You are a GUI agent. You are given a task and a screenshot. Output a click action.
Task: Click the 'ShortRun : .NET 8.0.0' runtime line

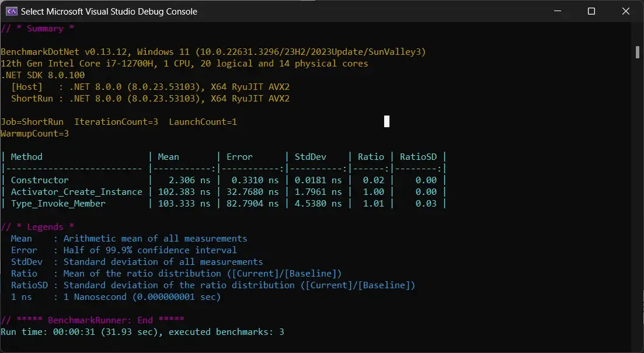pyautogui.click(x=150, y=99)
